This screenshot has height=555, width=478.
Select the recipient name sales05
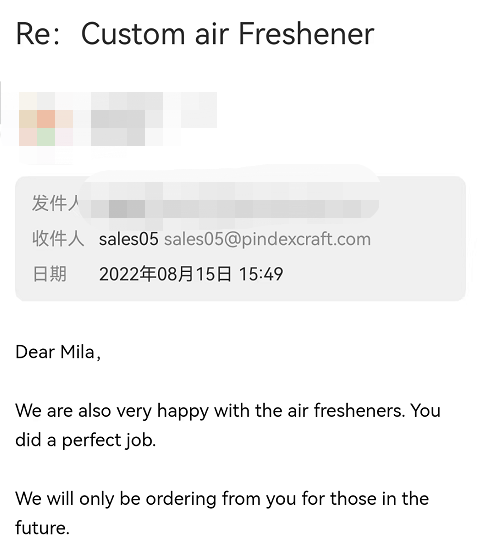pyautogui.click(x=129, y=239)
